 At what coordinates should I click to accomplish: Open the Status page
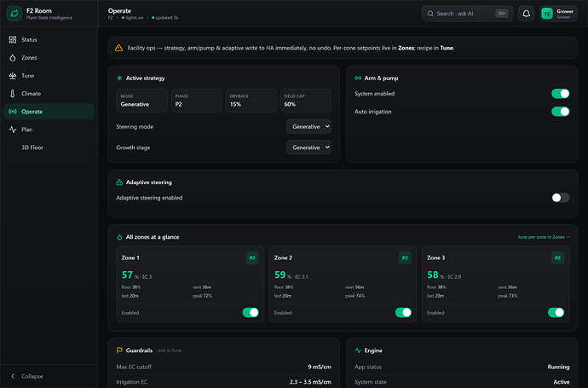49,39
